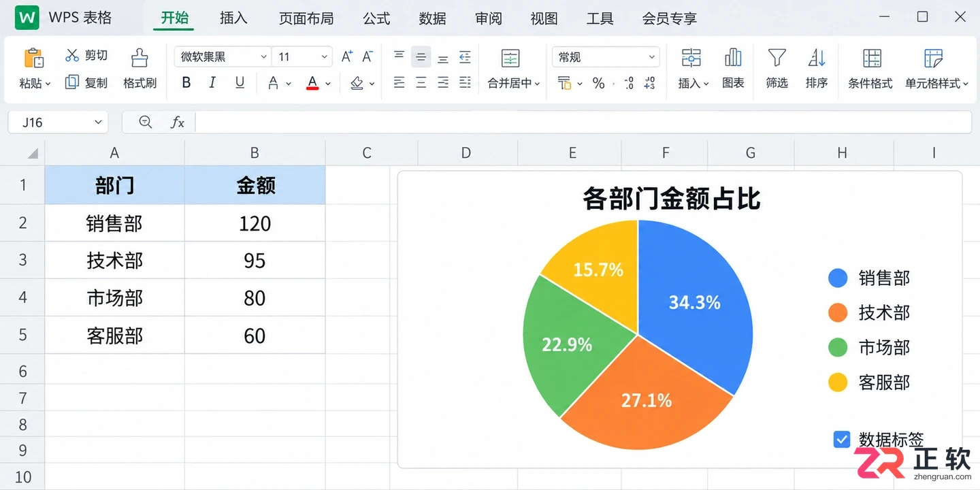Switch to the 数据 tab
The width and height of the screenshot is (980, 490).
[x=432, y=18]
